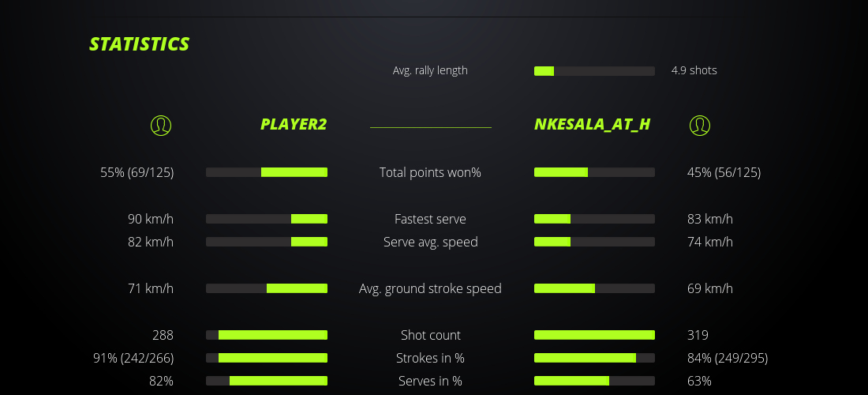Click the STATISTICS section title

click(140, 44)
